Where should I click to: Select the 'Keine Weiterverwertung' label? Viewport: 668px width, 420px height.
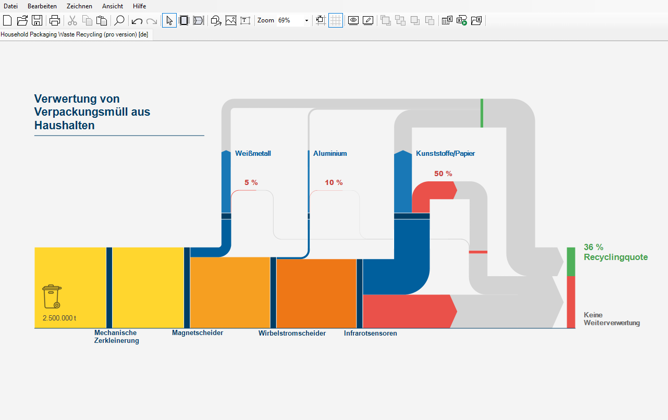click(612, 319)
